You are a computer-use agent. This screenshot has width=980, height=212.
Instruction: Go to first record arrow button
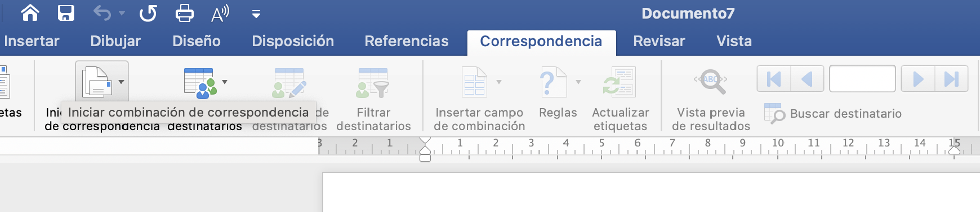[774, 79]
